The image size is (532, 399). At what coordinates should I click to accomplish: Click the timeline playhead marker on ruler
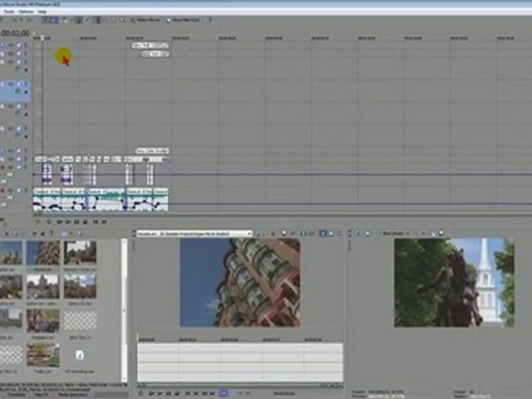tap(43, 38)
